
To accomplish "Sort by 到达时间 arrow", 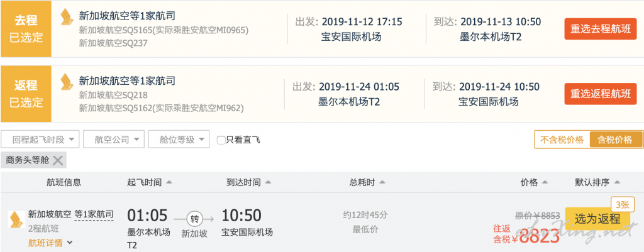I will pyautogui.click(x=268, y=183).
